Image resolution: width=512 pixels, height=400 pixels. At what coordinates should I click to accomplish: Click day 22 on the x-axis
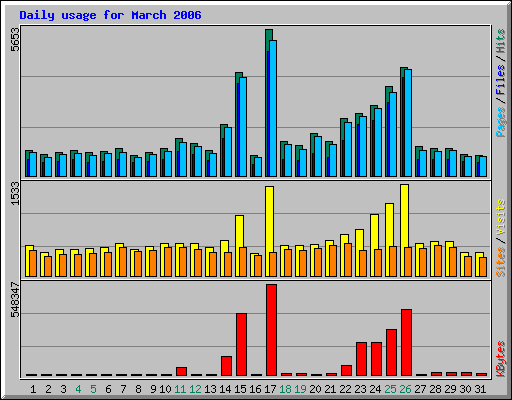pyautogui.click(x=345, y=389)
